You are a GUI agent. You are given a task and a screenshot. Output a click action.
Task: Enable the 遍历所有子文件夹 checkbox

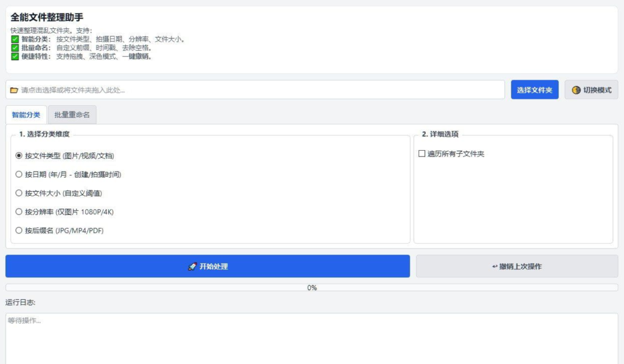(x=422, y=154)
